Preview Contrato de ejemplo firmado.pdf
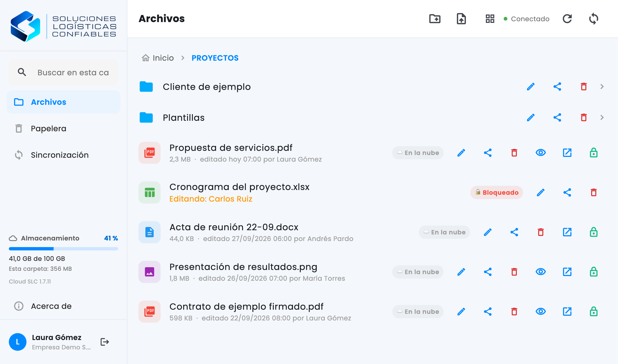Viewport: 618px width, 364px height. pyautogui.click(x=541, y=312)
